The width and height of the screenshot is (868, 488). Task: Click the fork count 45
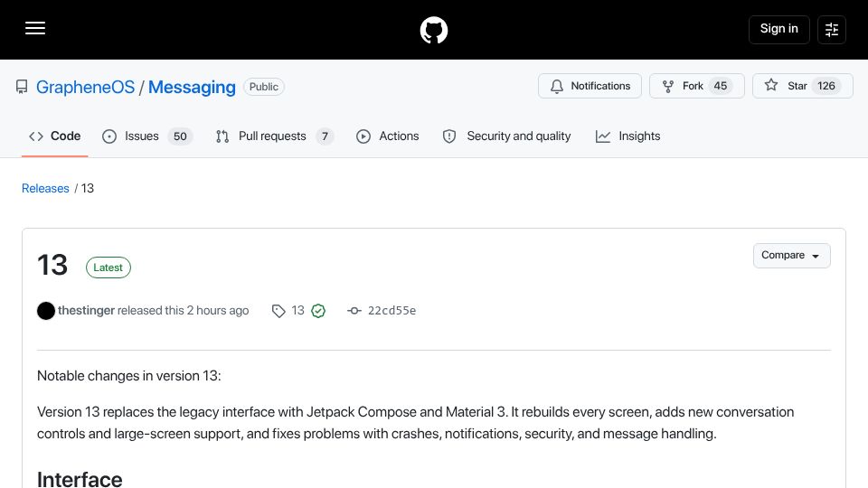click(721, 86)
